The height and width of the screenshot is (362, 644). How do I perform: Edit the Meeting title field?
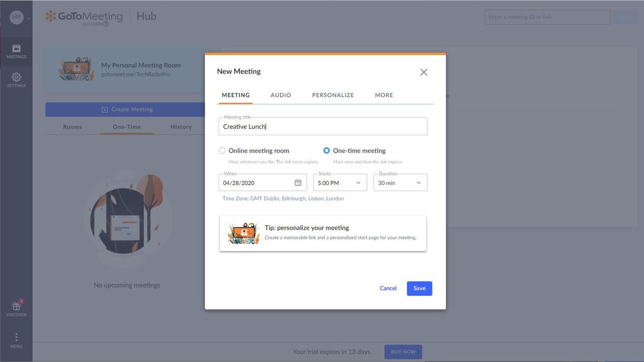point(322,127)
